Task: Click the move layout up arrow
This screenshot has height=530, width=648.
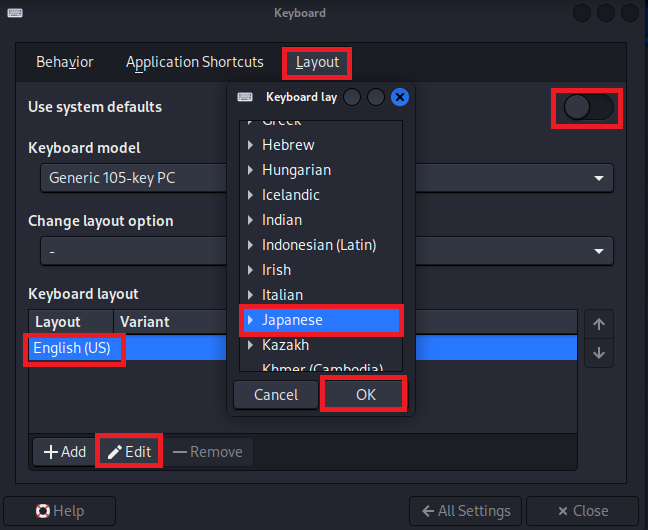Action: (599, 324)
